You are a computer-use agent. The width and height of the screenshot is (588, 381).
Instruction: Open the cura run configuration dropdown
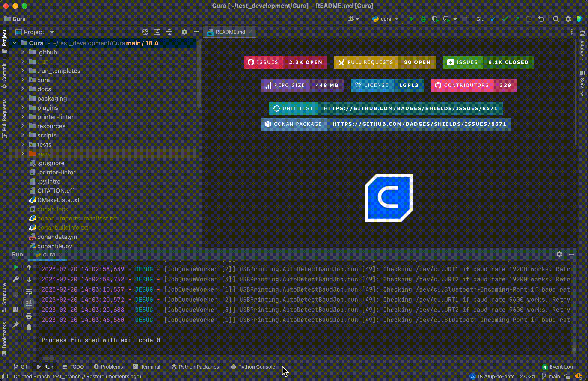[385, 19]
